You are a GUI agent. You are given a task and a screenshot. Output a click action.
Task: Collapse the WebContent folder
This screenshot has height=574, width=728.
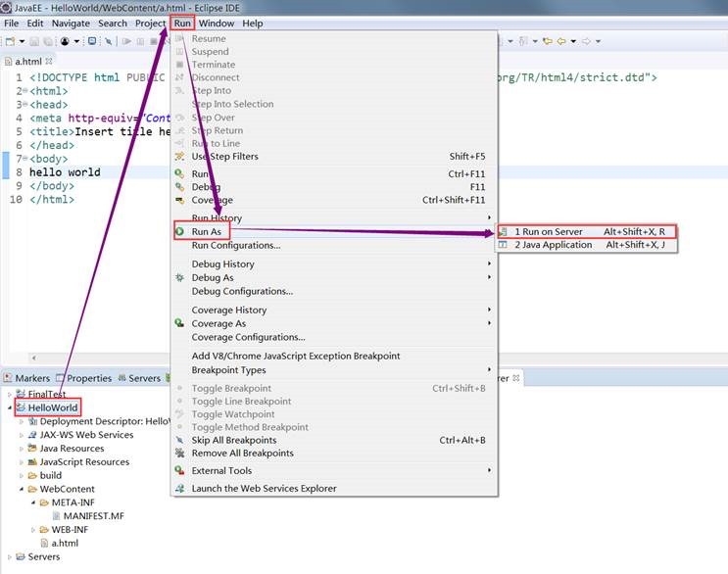(x=22, y=489)
